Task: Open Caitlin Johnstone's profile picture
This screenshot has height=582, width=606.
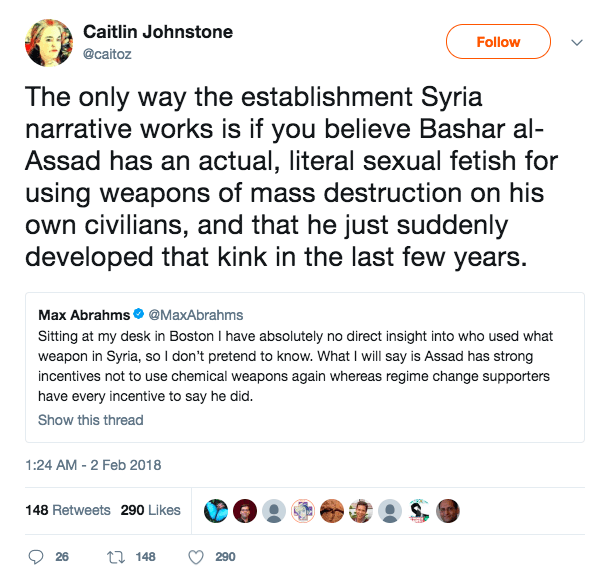Action: tap(48, 44)
